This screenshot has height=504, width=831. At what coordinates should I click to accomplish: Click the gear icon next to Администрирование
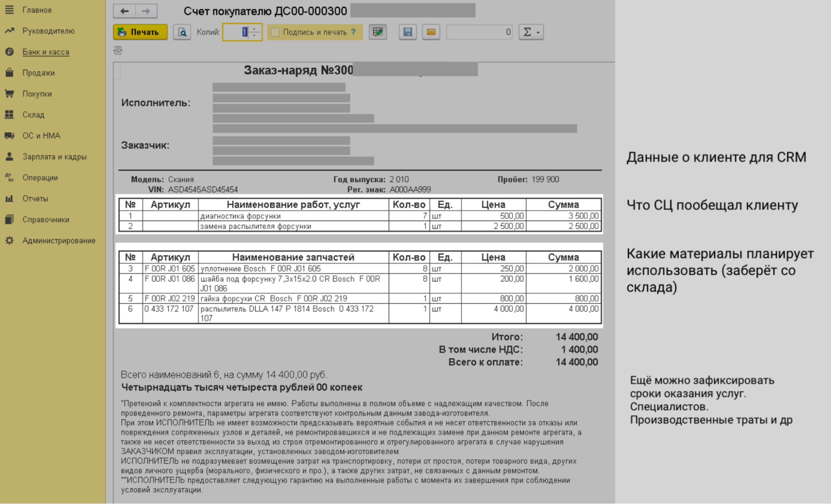click(9, 241)
